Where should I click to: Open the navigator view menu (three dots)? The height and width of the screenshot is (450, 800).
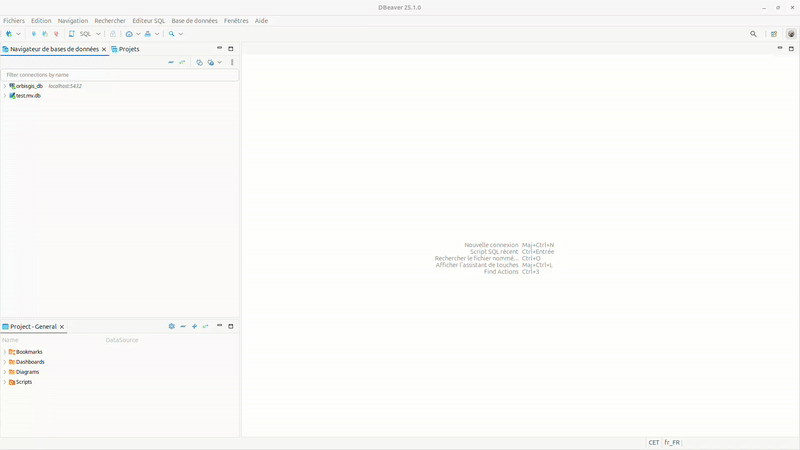pyautogui.click(x=232, y=62)
